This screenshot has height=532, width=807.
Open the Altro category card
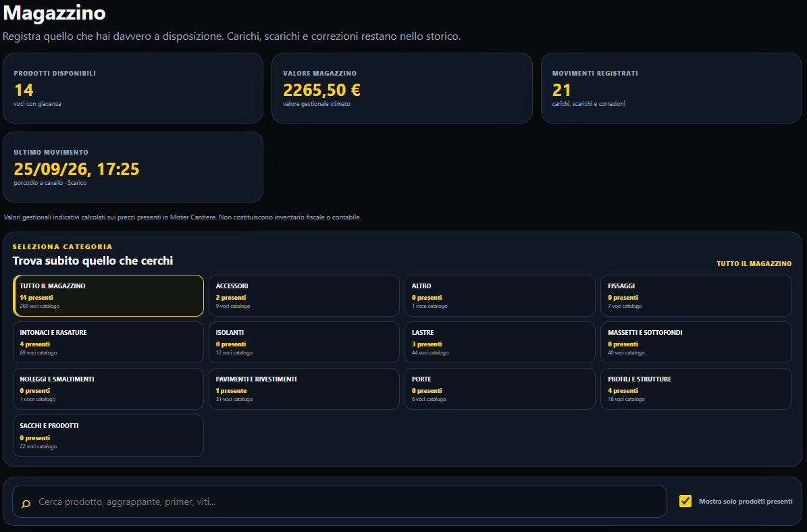(500, 296)
